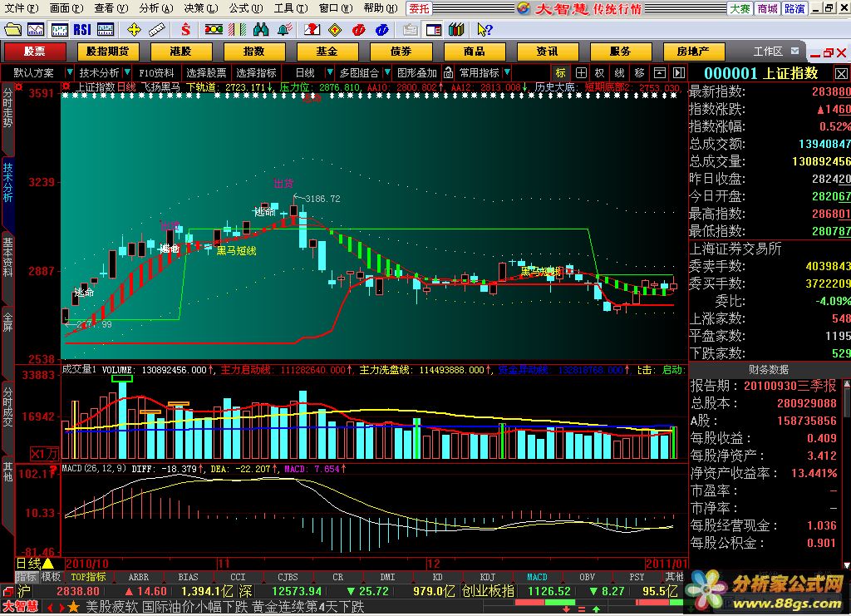Expand the 技术分析 dropdown arrow
The height and width of the screenshot is (616, 851).
127,71
